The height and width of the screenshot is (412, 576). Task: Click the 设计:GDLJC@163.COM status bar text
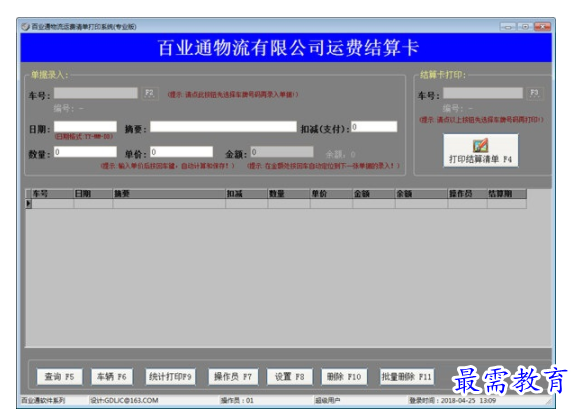(124, 400)
